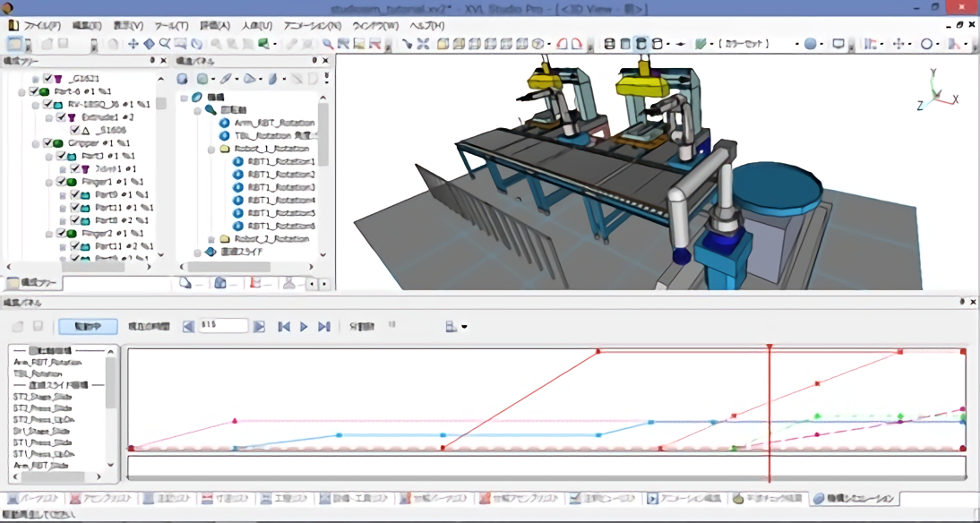Click the circle shape icon in right toolbar
The height and width of the screenshot is (523, 980).
[x=927, y=44]
